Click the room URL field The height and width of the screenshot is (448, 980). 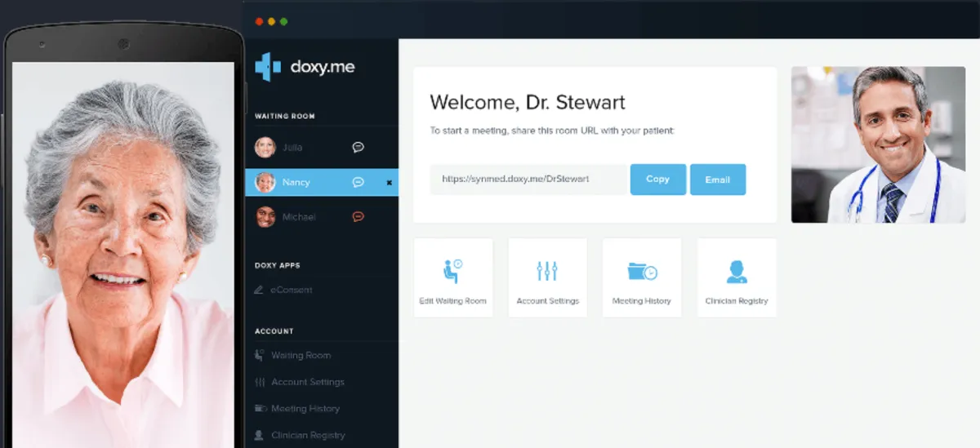[x=528, y=180]
